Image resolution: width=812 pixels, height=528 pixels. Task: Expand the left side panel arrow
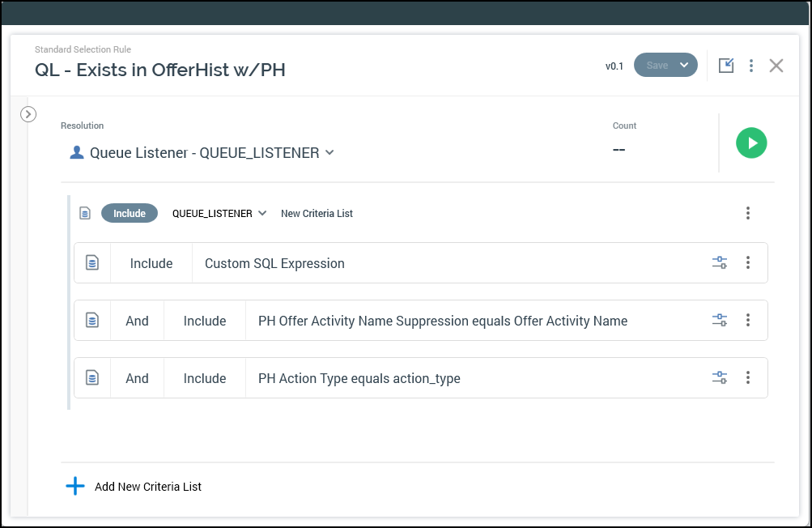coord(28,114)
